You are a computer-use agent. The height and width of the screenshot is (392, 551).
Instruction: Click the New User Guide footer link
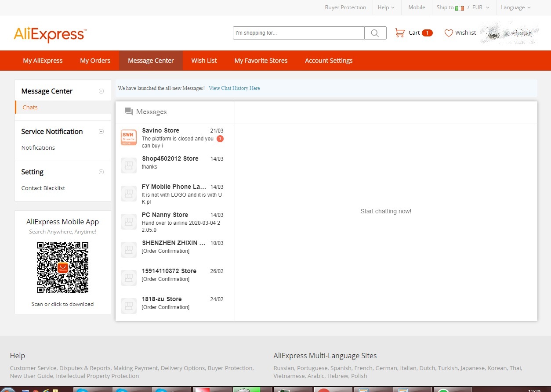(x=31, y=376)
